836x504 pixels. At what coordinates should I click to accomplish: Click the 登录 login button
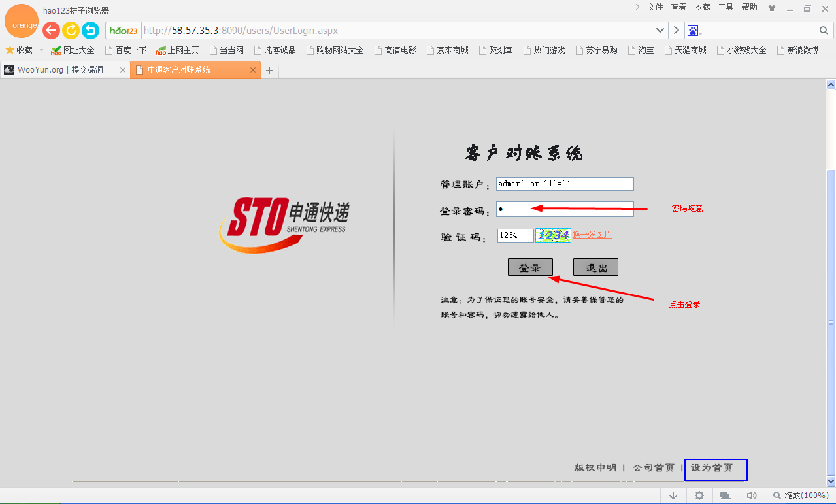(530, 267)
